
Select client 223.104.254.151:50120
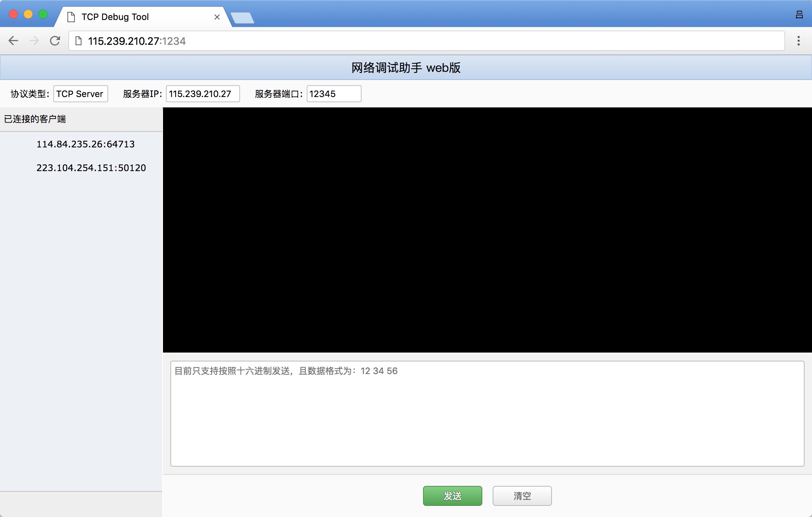pos(91,168)
